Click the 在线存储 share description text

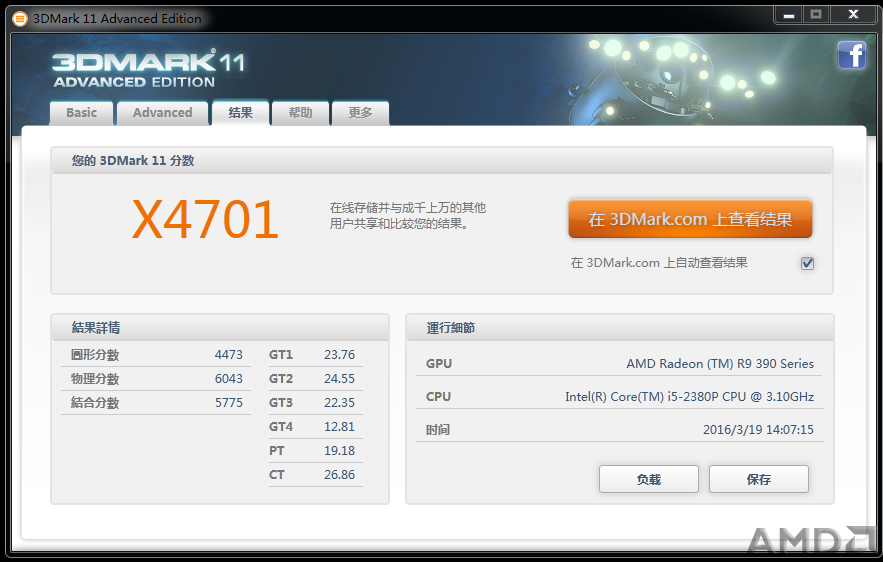pos(408,216)
